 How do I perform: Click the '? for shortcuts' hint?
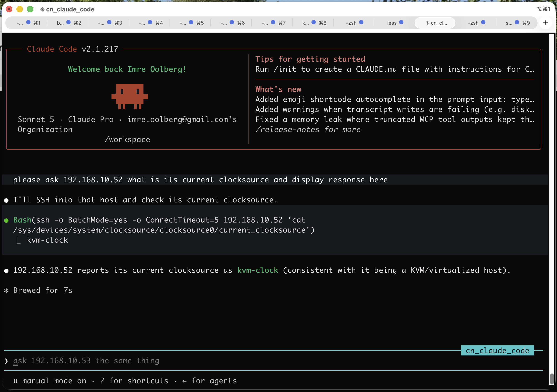tap(134, 381)
